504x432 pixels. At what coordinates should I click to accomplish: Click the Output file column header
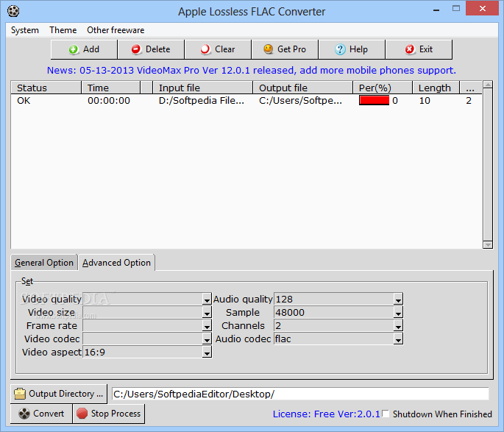coord(303,88)
